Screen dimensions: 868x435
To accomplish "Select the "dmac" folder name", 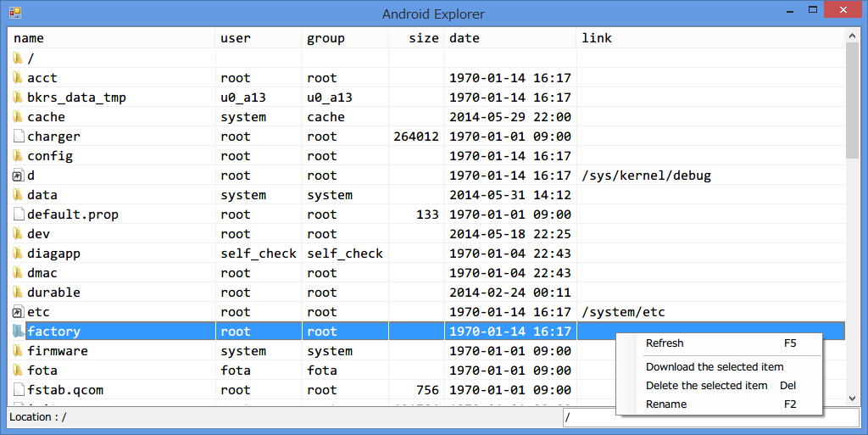I will point(42,273).
